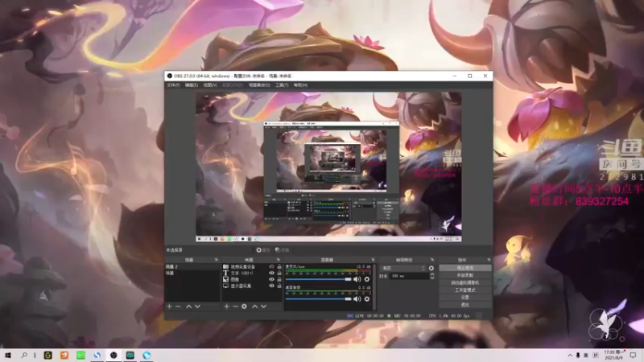
Task: Add a new source with the plus icon
Action: tap(226, 306)
